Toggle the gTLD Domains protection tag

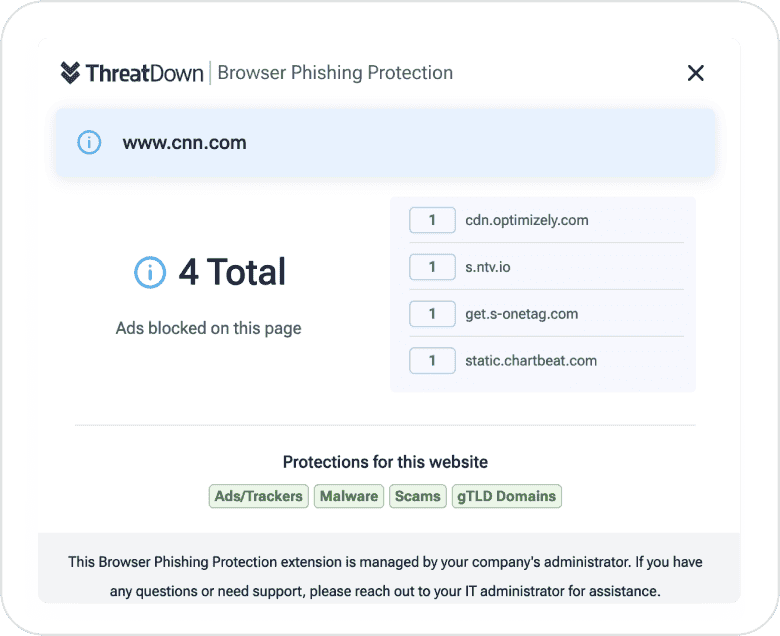click(506, 496)
